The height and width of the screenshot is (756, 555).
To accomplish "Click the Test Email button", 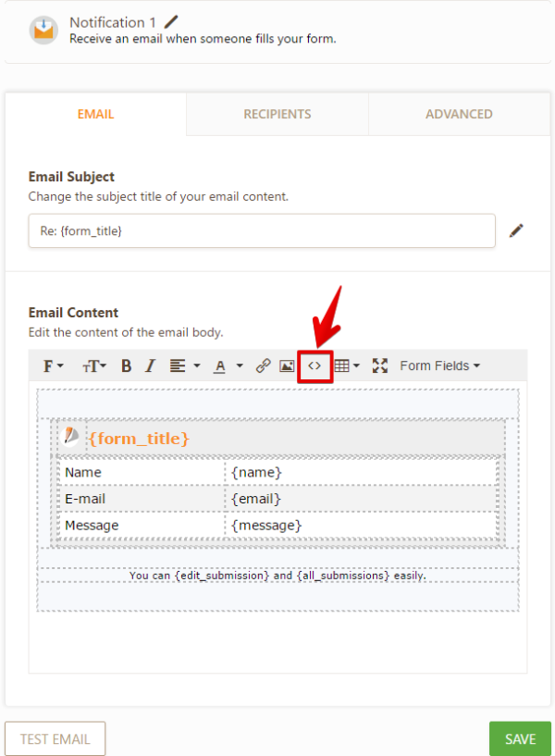I will point(55,739).
